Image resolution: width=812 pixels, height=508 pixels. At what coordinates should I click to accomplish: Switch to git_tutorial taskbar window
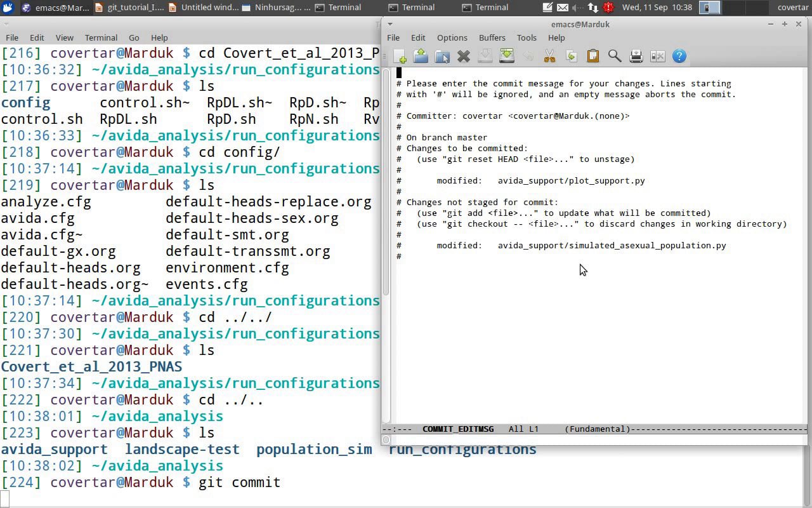point(129,8)
